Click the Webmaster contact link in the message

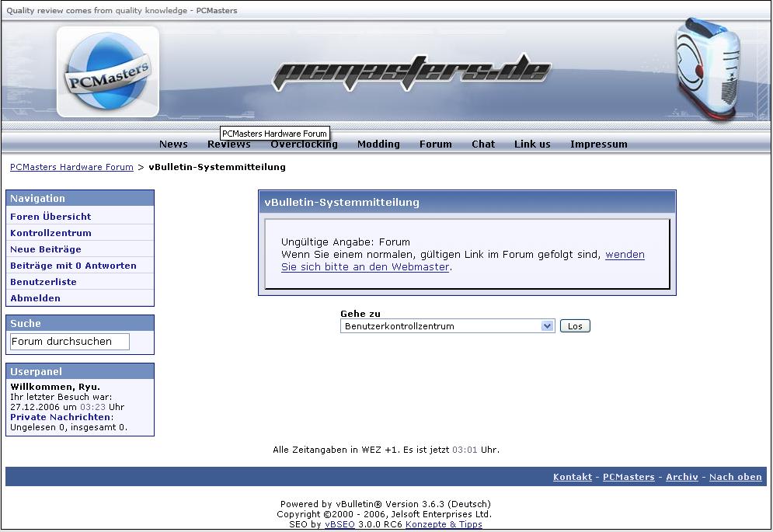463,261
